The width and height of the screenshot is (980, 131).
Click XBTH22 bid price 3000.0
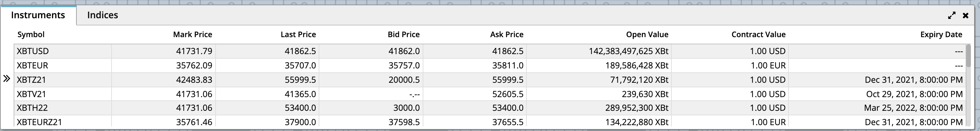406,108
